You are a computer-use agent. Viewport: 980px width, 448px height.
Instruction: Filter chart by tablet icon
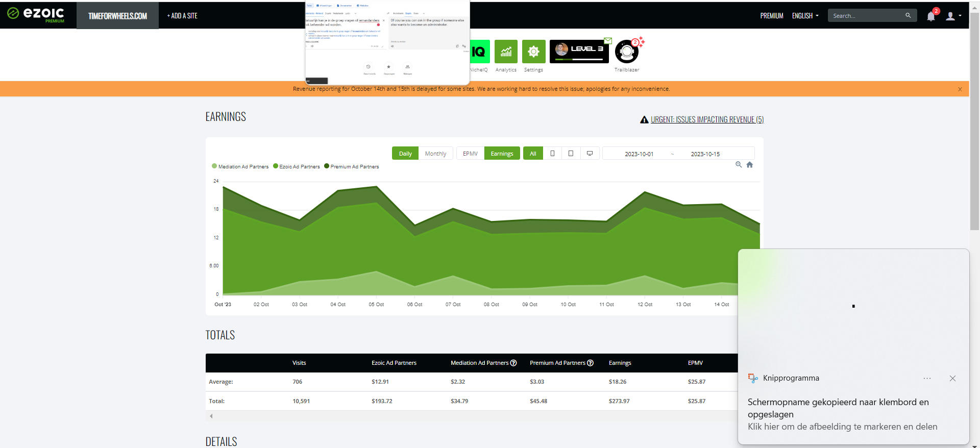coord(571,153)
